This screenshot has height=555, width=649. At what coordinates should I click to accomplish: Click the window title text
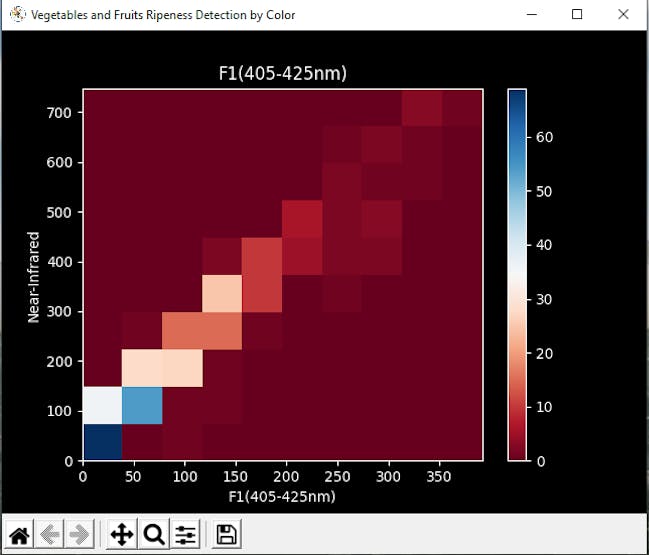pos(163,15)
